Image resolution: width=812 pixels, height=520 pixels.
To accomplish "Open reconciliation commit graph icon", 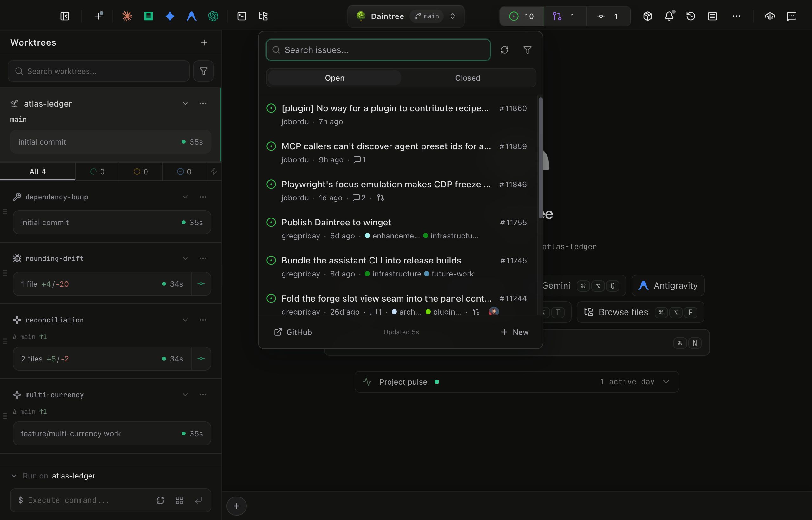I will pyautogui.click(x=201, y=359).
